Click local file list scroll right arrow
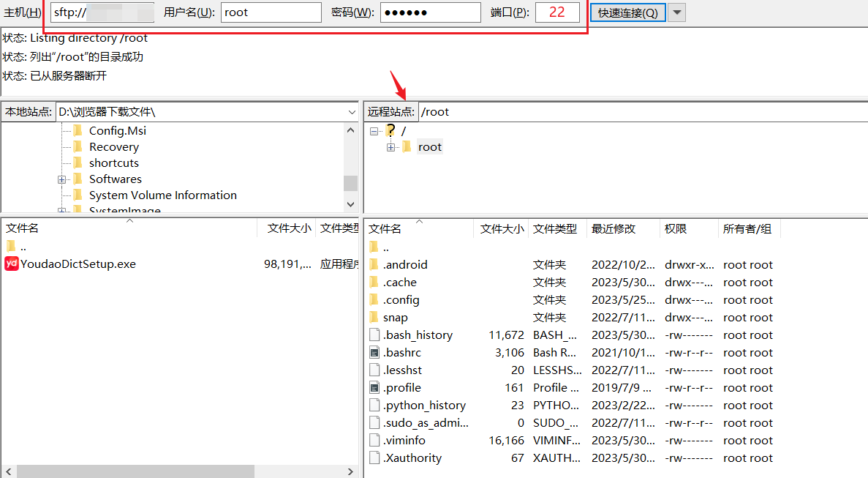 [x=350, y=471]
